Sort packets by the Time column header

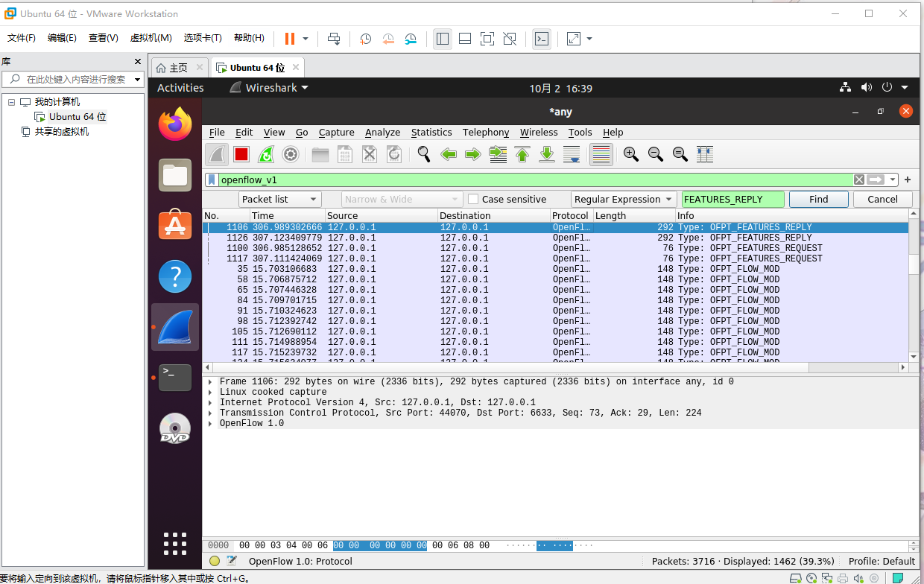point(287,215)
